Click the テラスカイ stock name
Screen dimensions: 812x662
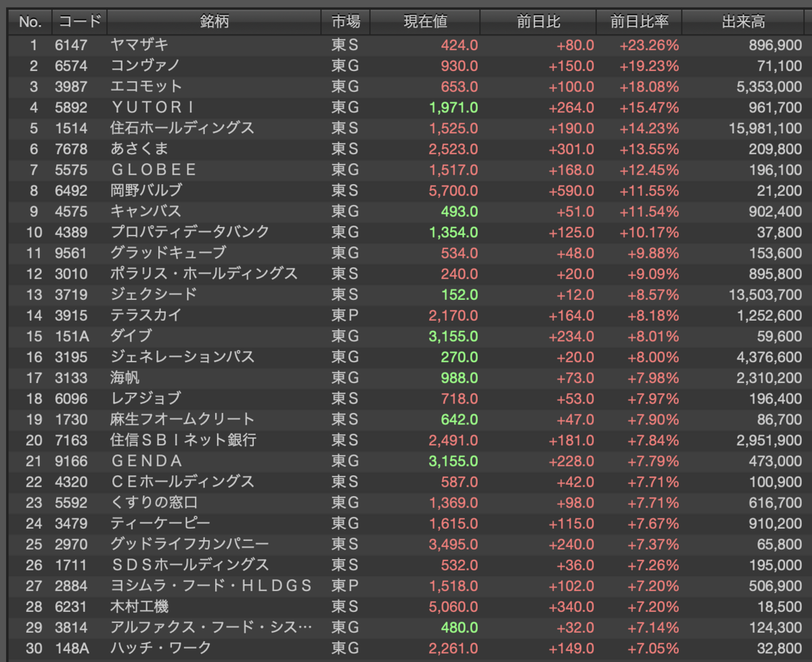coord(146,315)
